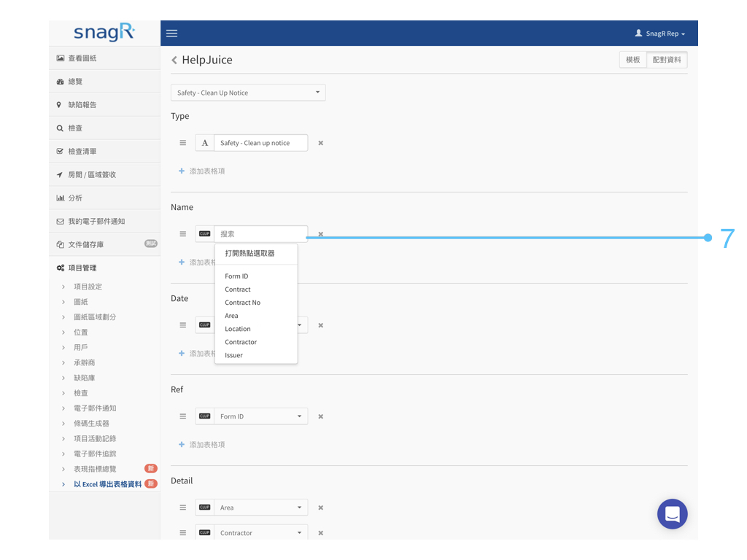Remove the Name row with the X

coord(321,234)
